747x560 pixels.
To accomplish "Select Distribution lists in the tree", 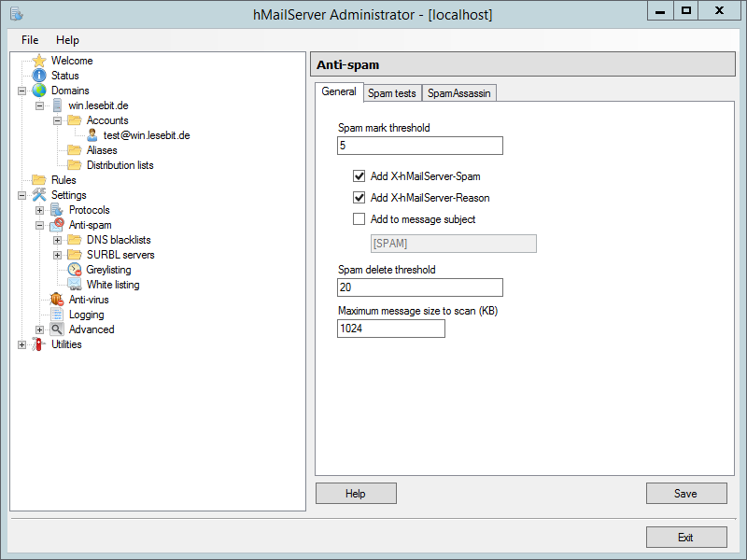I will click(120, 165).
